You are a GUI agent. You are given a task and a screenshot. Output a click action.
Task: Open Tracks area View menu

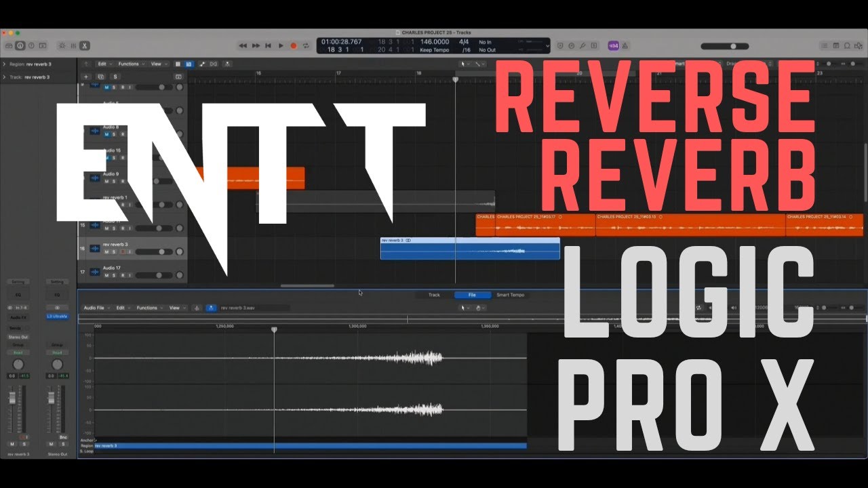point(158,64)
